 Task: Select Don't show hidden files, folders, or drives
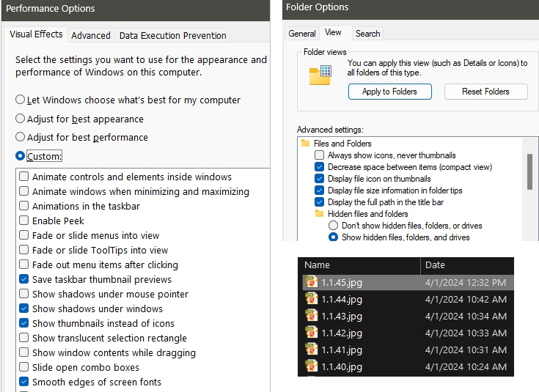[333, 226]
